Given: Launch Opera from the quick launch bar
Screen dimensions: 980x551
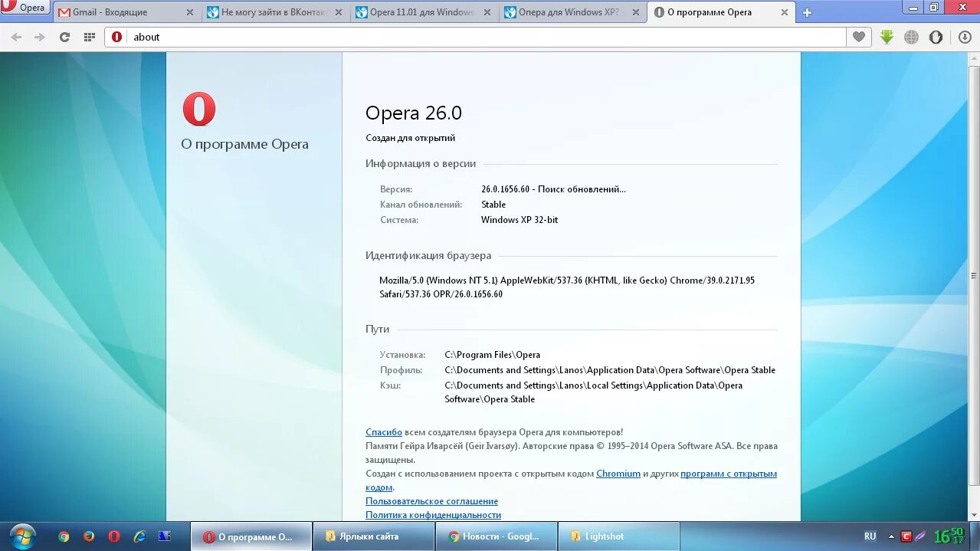Looking at the screenshot, I should pos(114,536).
